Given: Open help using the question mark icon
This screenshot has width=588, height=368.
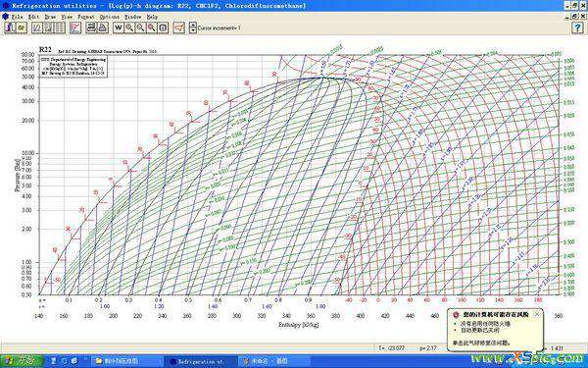Looking at the screenshot, I should click(577, 27).
